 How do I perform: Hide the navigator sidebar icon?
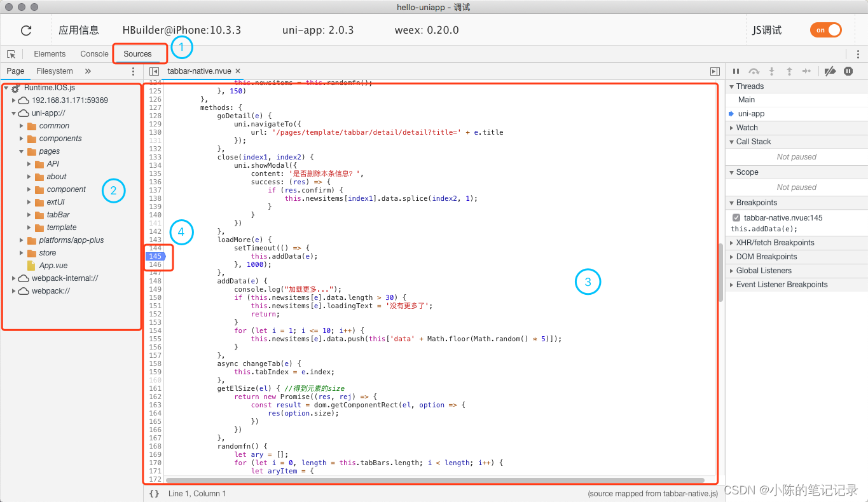pos(154,71)
